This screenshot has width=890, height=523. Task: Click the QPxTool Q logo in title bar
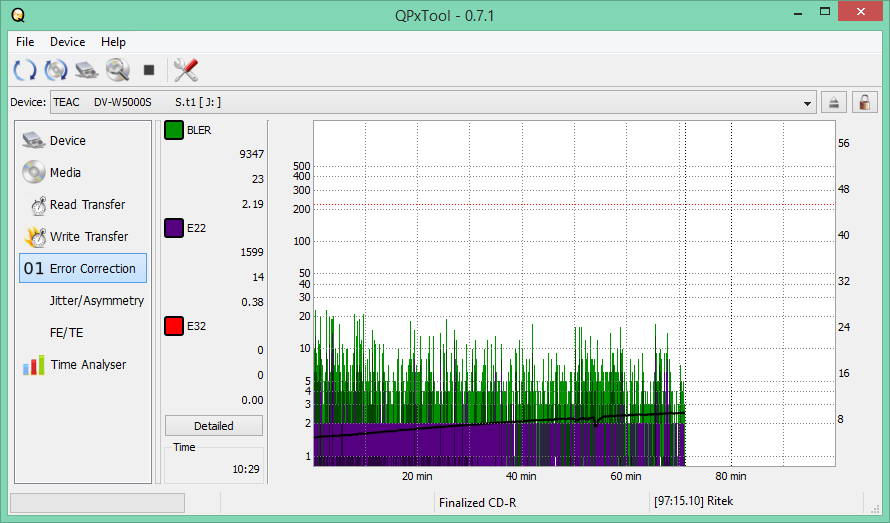pos(18,15)
